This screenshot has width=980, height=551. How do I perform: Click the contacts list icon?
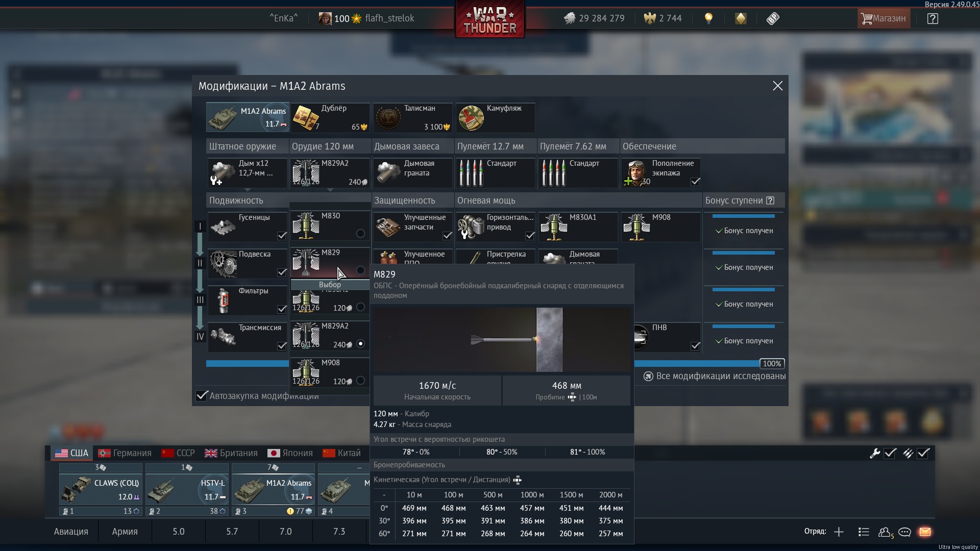pos(864,532)
